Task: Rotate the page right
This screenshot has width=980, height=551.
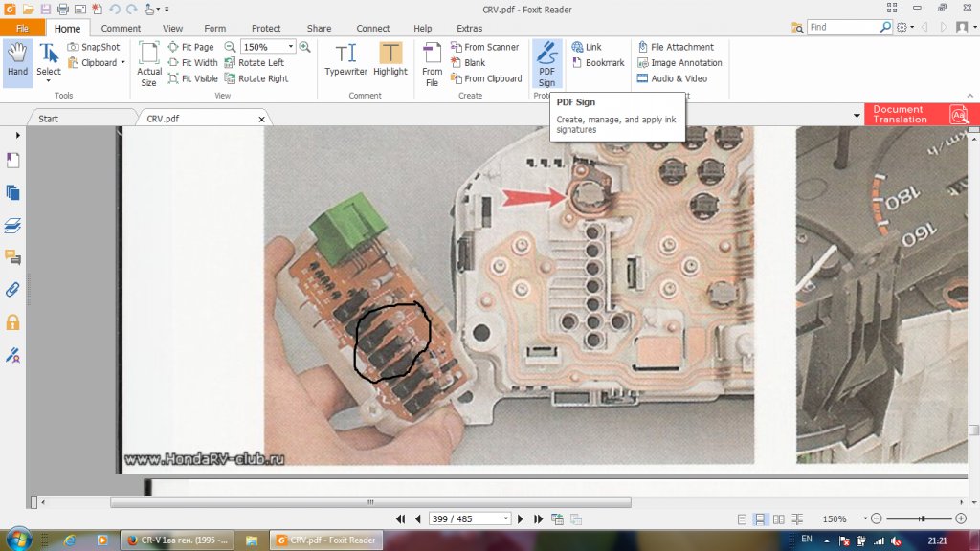Action: point(256,78)
